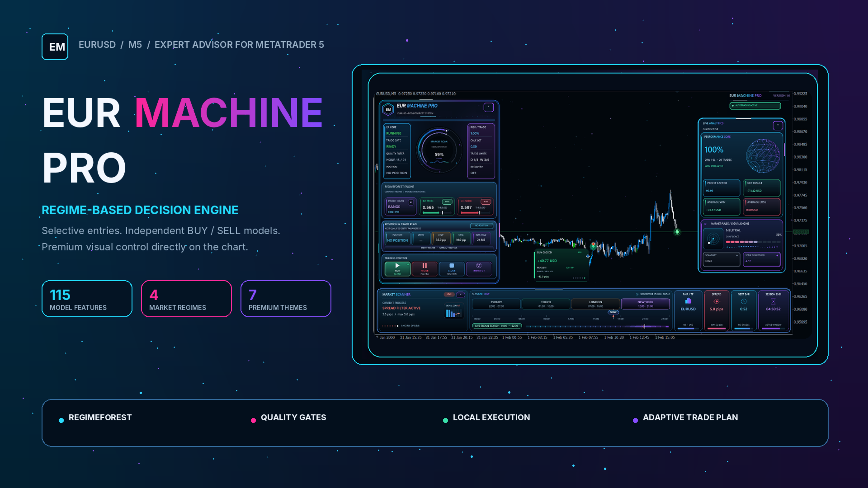Click the Close Position button
The height and width of the screenshot is (488, 868).
(x=452, y=268)
